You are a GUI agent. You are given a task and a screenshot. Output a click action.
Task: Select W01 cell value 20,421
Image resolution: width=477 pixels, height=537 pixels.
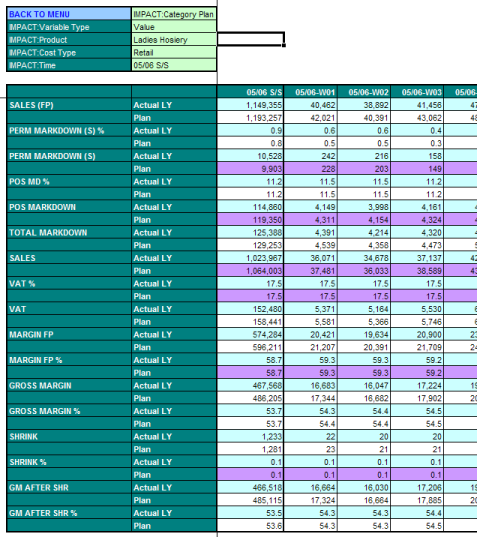click(x=311, y=335)
